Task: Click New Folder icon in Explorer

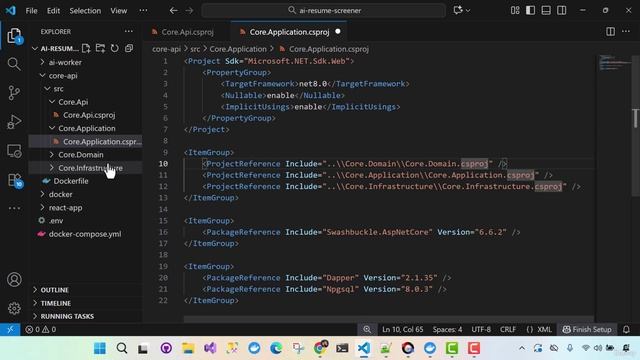Action: 100,49
